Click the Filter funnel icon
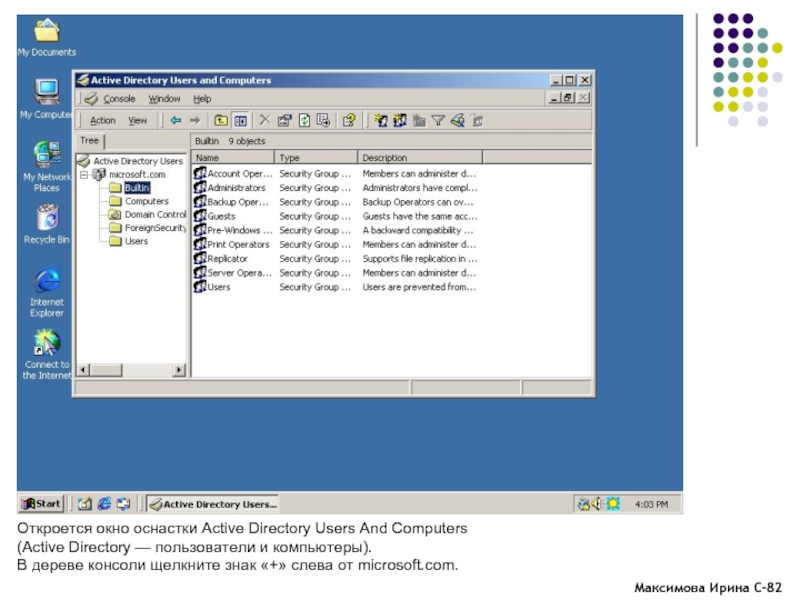Image resolution: width=800 pixels, height=600 pixels. 438,120
